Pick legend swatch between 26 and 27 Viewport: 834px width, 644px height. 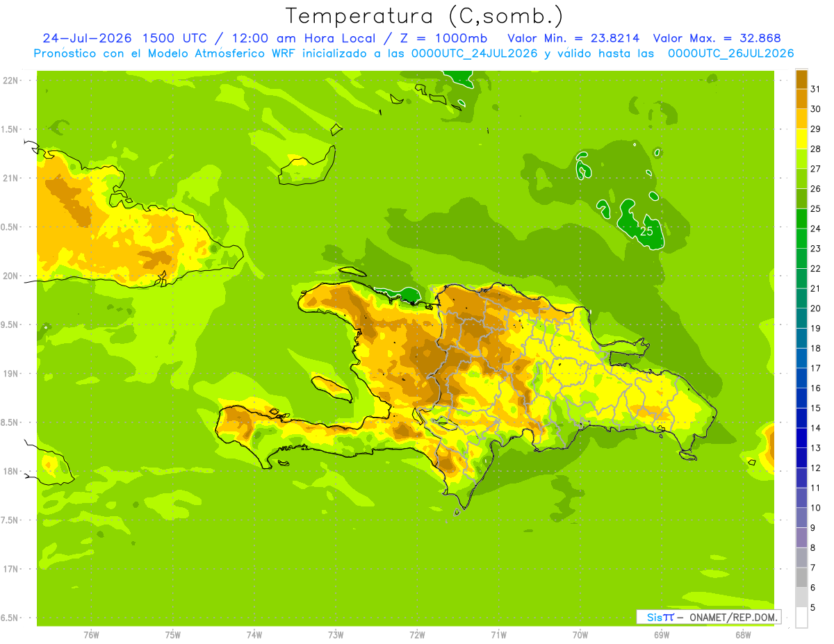click(801, 179)
